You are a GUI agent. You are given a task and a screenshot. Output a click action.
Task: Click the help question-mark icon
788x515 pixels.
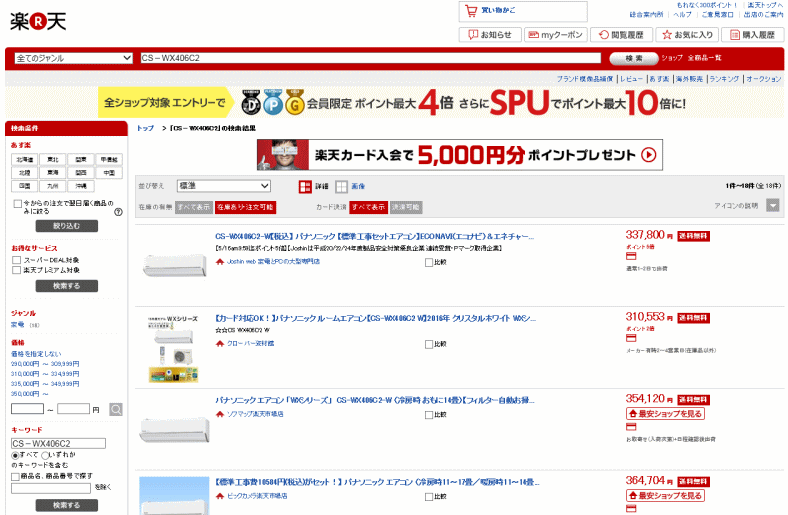tap(119, 212)
